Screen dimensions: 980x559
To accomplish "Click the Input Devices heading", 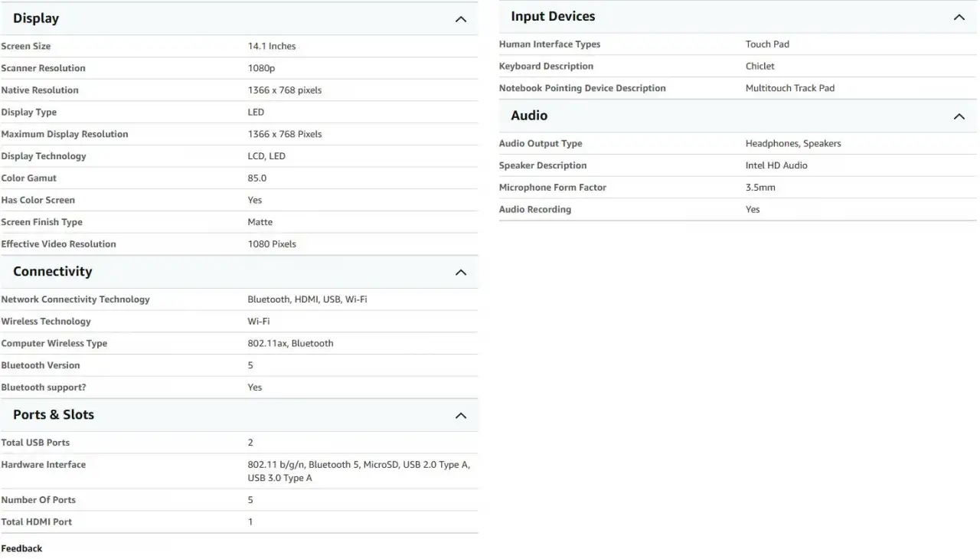I will click(553, 16).
